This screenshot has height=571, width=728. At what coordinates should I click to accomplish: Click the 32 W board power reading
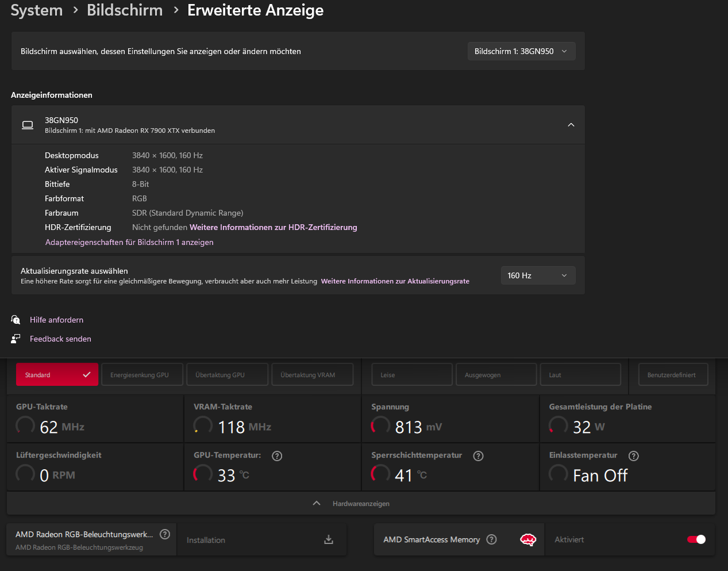(588, 427)
